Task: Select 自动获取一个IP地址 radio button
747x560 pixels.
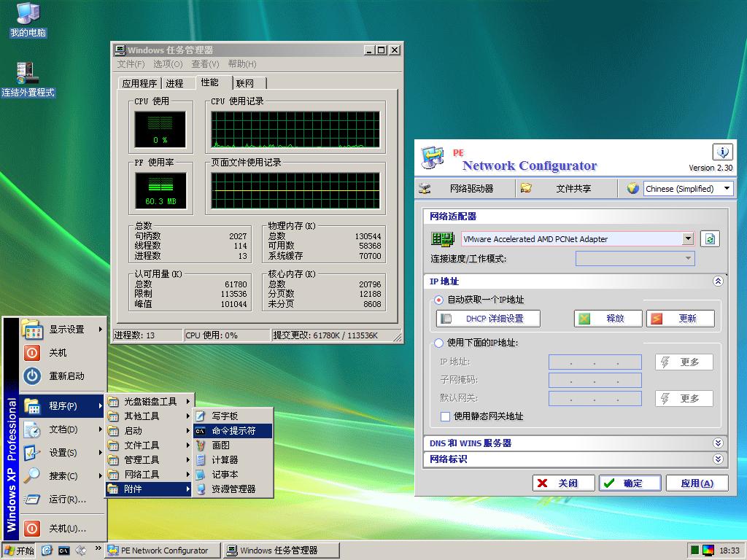Action: 438,300
